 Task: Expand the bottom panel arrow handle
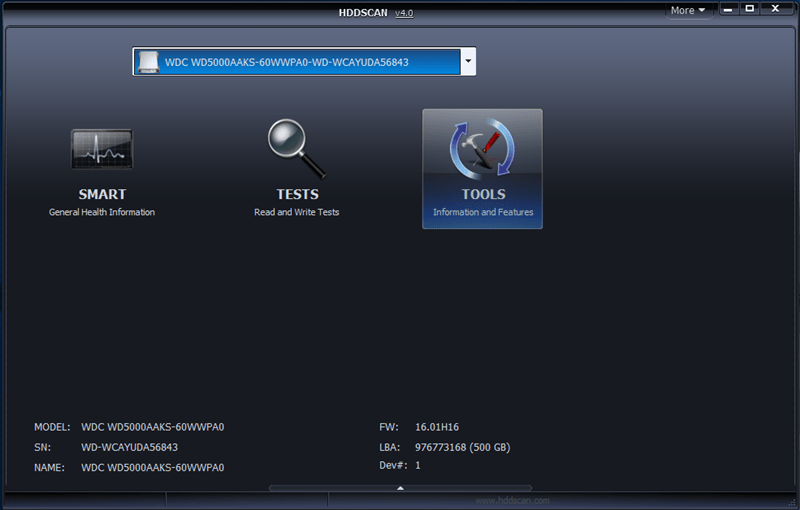click(401, 488)
